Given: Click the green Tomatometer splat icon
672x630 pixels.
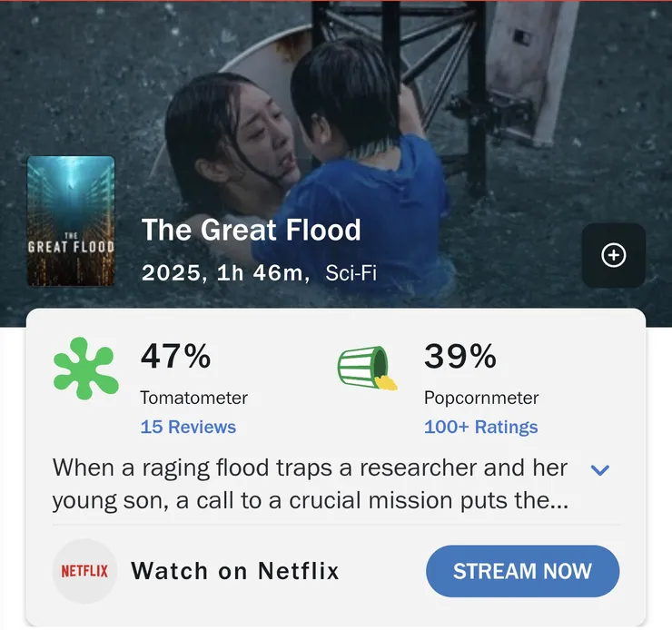Looking at the screenshot, I should pos(85,369).
